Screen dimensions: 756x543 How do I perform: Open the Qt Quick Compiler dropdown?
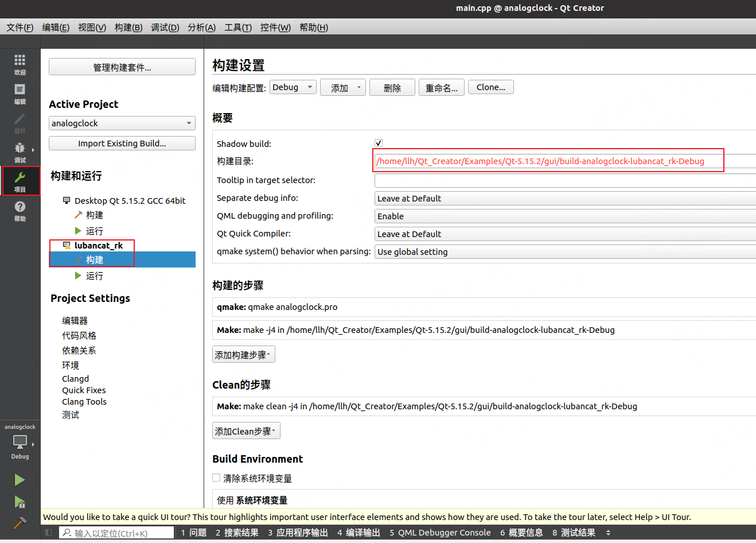coord(565,234)
